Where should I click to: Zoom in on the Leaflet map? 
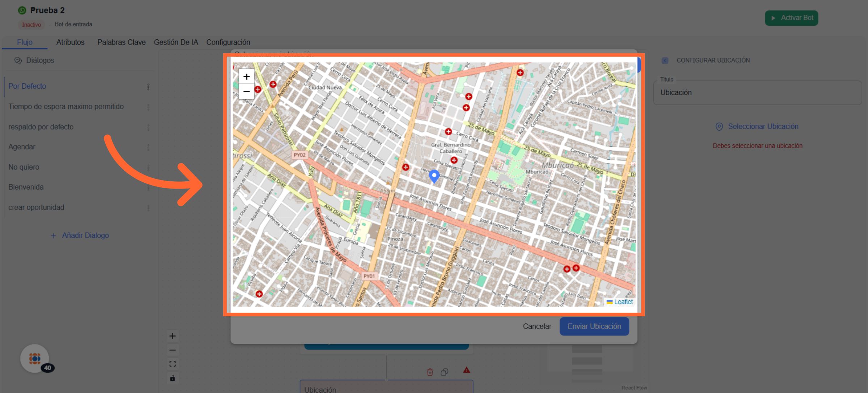tap(246, 77)
